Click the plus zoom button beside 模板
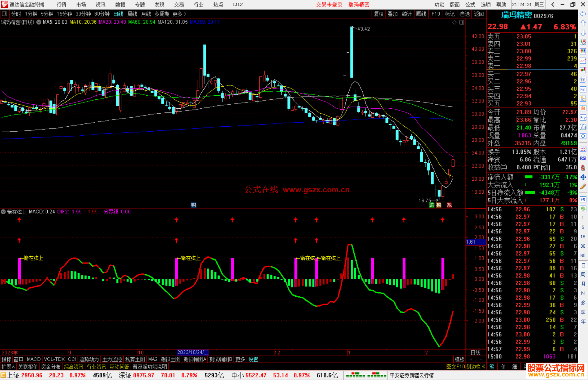This screenshot has width=588, height=380. click(471, 359)
